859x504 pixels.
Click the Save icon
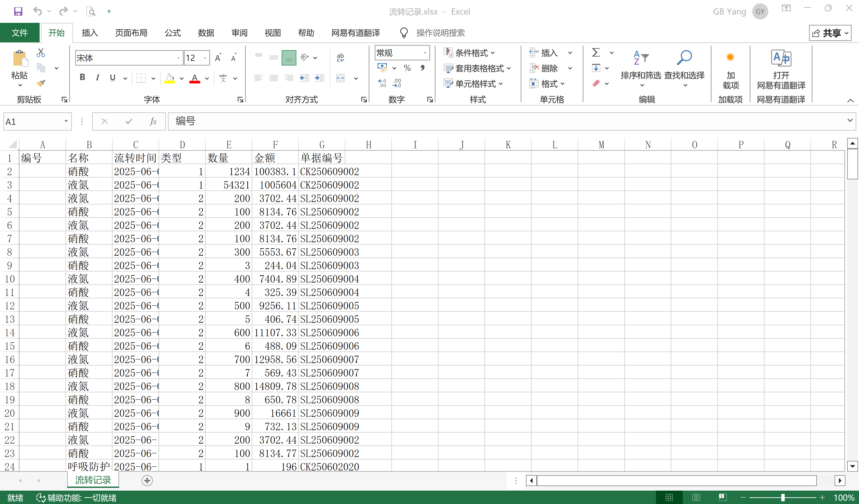pos(18,11)
